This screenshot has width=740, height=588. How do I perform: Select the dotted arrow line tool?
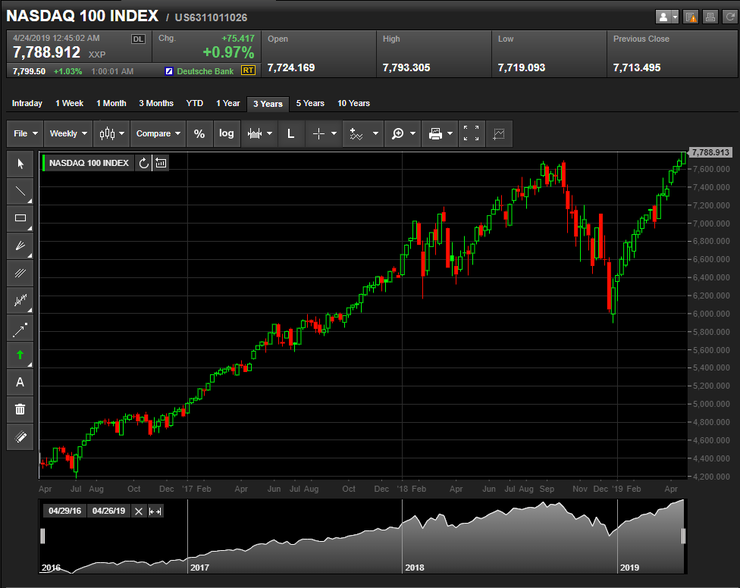point(20,328)
